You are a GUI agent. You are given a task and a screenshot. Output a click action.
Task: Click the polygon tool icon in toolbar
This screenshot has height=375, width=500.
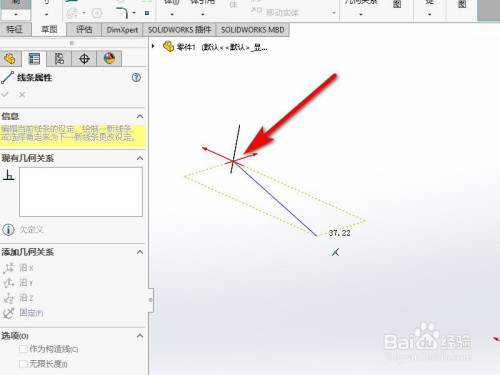pos(97,13)
